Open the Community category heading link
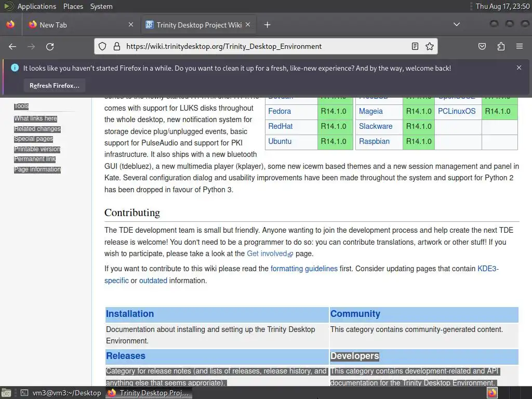The image size is (532, 399). click(355, 314)
